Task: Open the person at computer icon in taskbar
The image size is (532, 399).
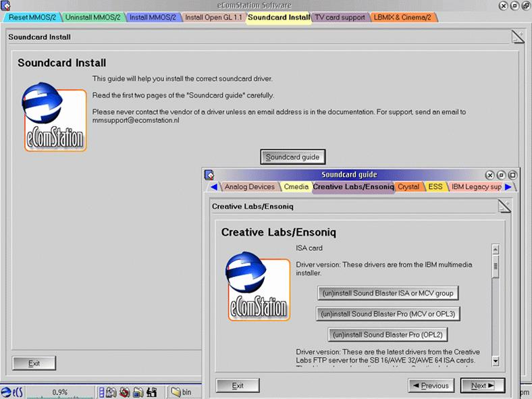Action: tap(152, 392)
